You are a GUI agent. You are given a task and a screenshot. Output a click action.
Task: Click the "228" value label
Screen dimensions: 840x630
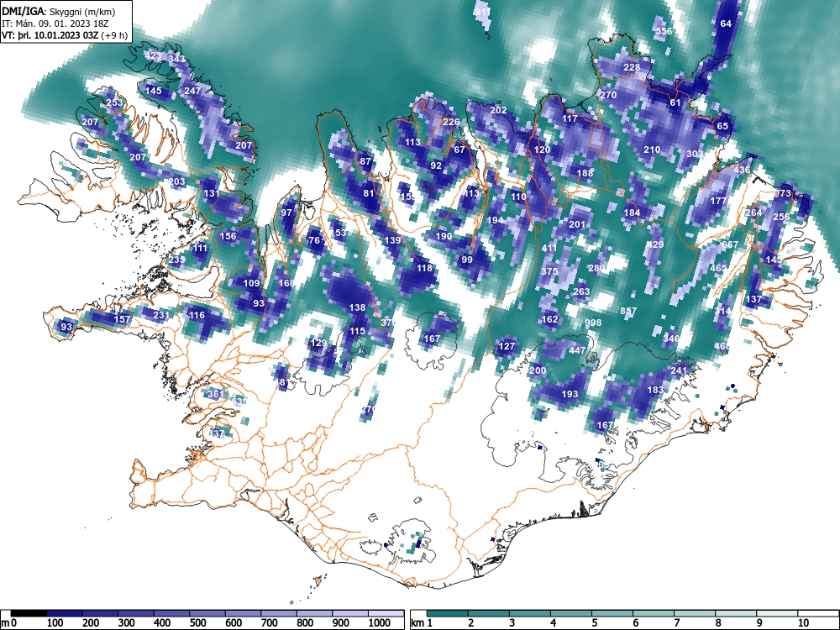pos(632,67)
